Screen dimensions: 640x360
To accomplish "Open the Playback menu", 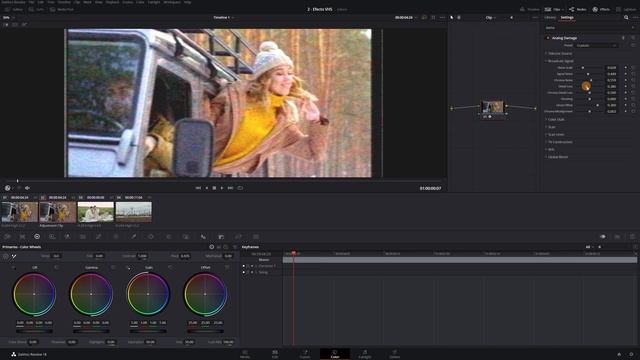I will point(112,2).
